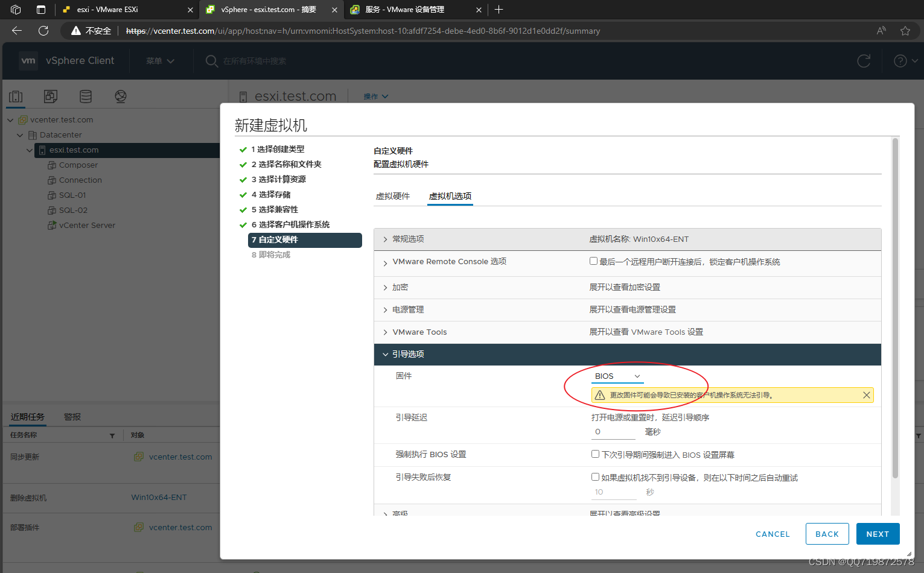Go to wizard step 1 选择创建类型
The width and height of the screenshot is (924, 573).
pos(278,149)
